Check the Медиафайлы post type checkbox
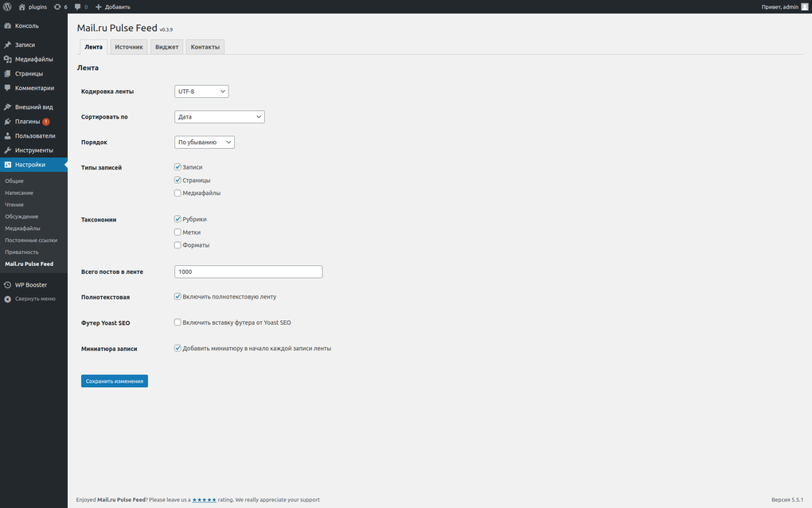 [178, 193]
